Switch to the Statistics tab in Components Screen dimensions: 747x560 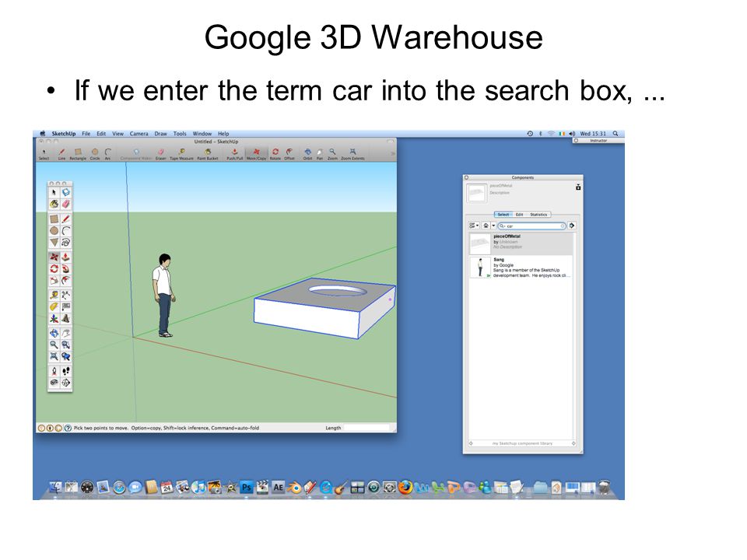538,215
